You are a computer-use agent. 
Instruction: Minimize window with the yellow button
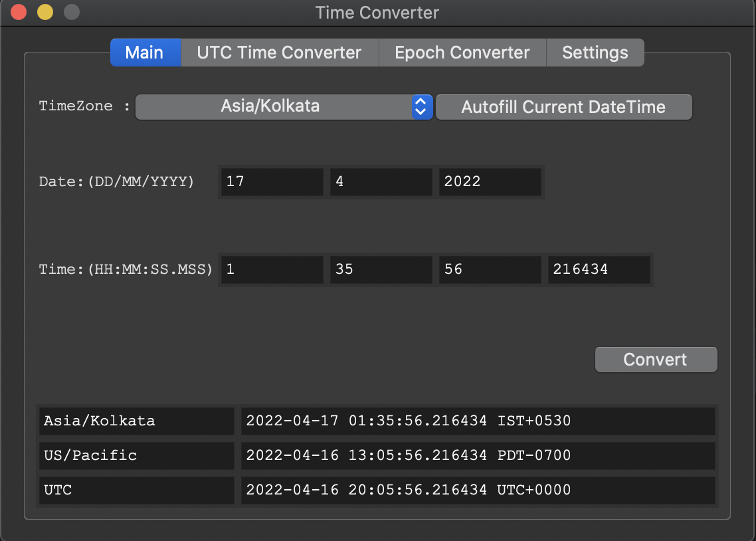[x=45, y=12]
